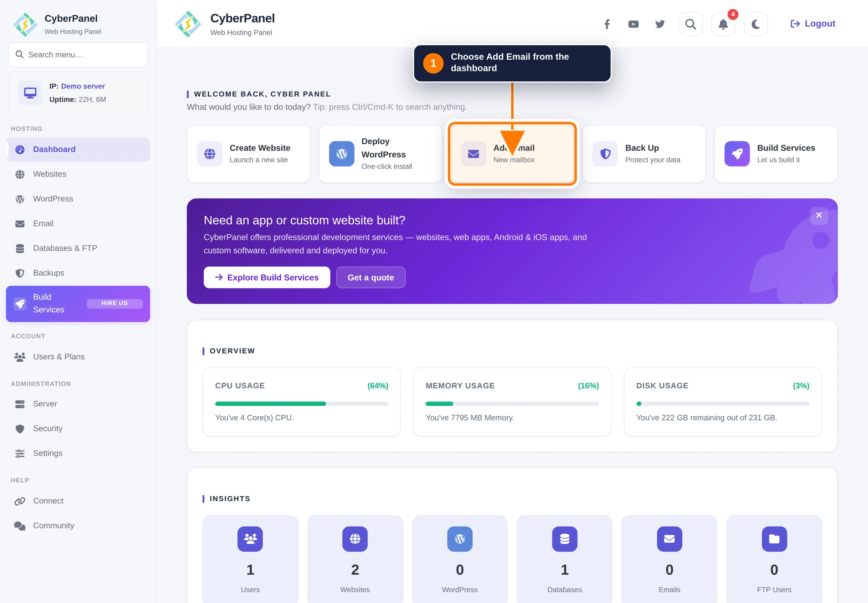Click the Deploy WordPress card title
868x603 pixels.
pyautogui.click(x=384, y=148)
